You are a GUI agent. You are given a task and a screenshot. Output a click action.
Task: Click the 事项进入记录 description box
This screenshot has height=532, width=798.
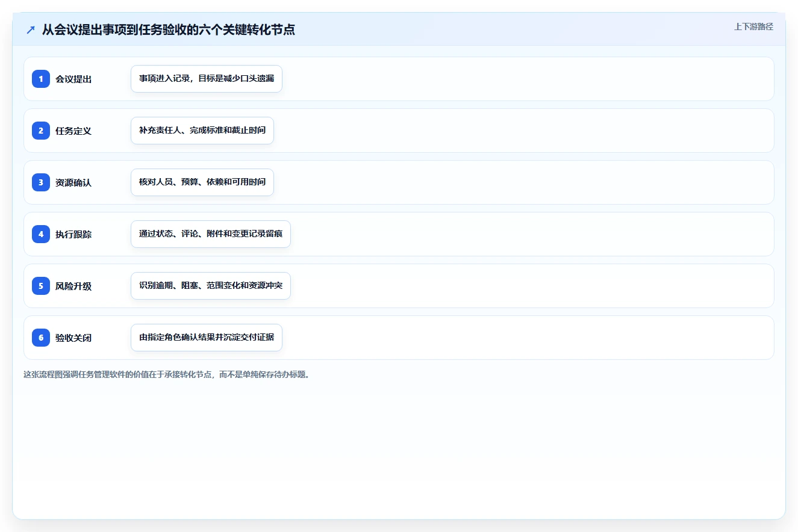(x=207, y=79)
